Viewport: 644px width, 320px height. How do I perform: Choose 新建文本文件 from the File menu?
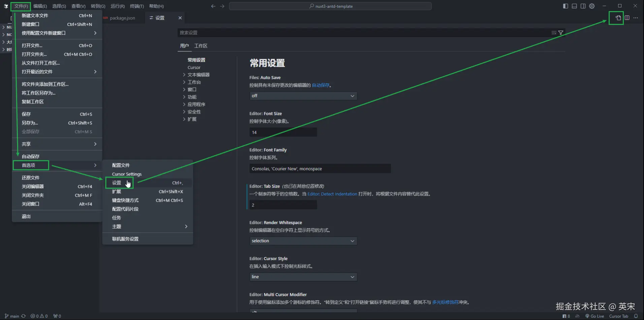tap(57, 15)
